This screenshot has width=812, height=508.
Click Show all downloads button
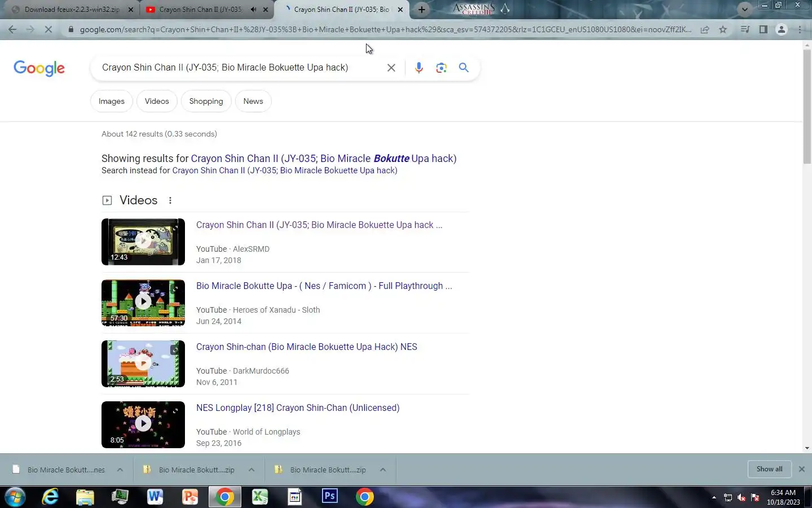(769, 469)
